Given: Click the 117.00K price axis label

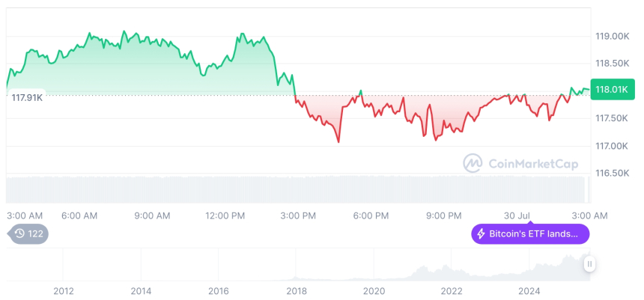Looking at the screenshot, I should click(x=611, y=146).
